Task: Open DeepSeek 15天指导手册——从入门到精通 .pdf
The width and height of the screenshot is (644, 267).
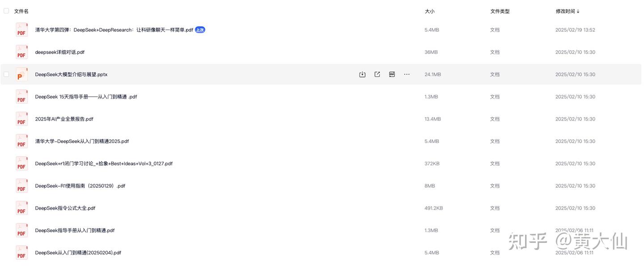Action: [x=86, y=97]
